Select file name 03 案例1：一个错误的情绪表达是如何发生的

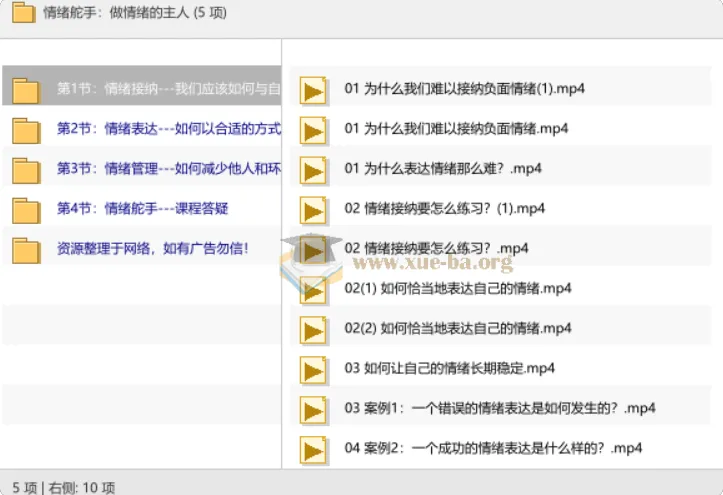click(500, 408)
